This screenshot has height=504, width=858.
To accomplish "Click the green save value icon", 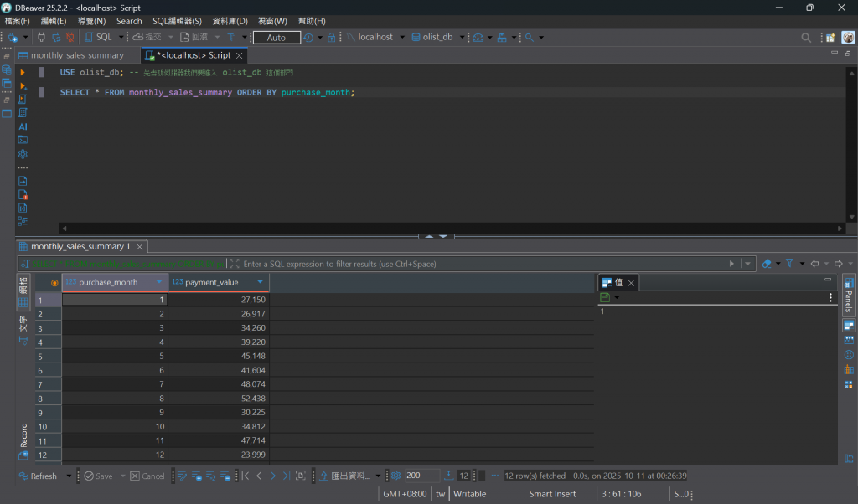I will click(x=605, y=297).
